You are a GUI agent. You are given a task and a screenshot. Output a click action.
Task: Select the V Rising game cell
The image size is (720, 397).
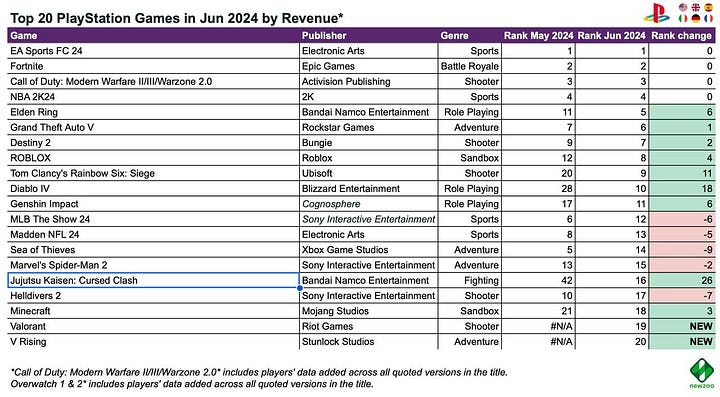(153, 341)
